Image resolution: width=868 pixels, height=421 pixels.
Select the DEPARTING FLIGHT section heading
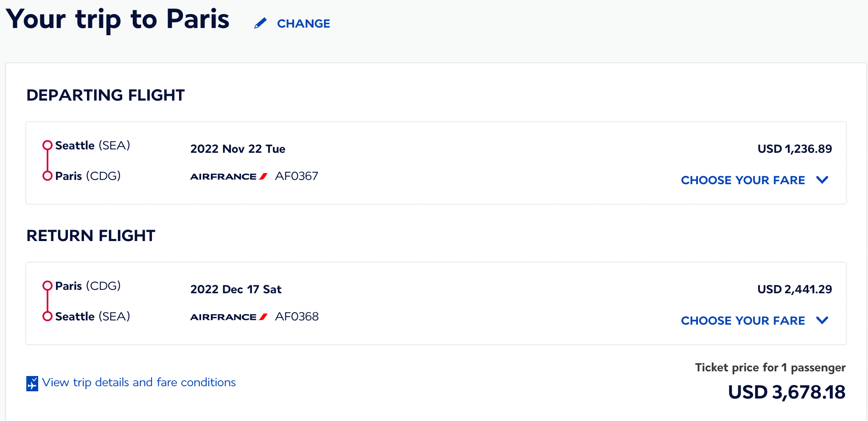pyautogui.click(x=106, y=95)
